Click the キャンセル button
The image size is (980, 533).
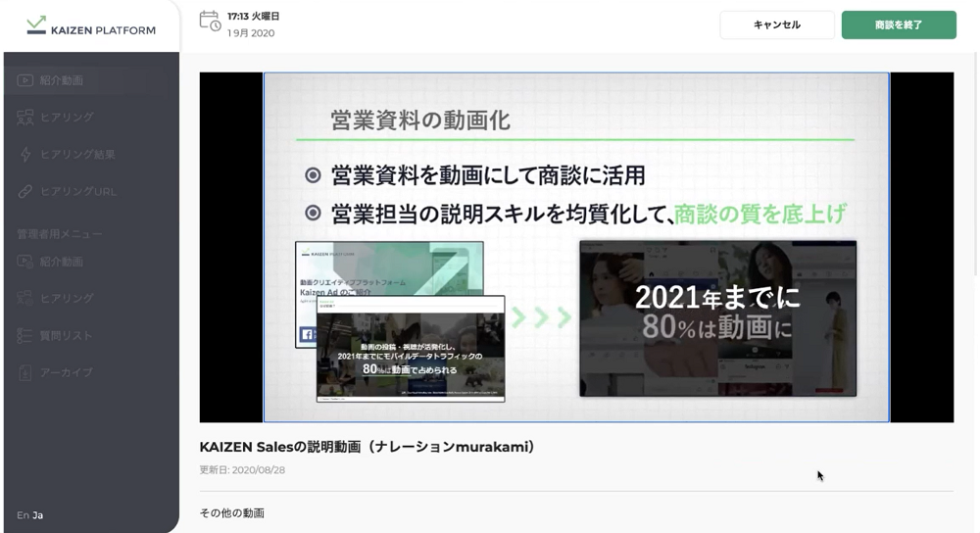pyautogui.click(x=777, y=25)
